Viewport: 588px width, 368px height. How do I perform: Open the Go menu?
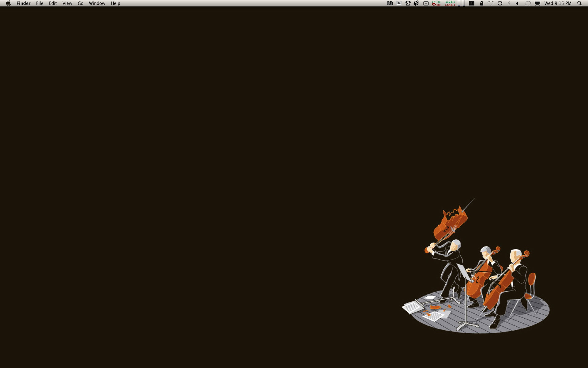[81, 3]
